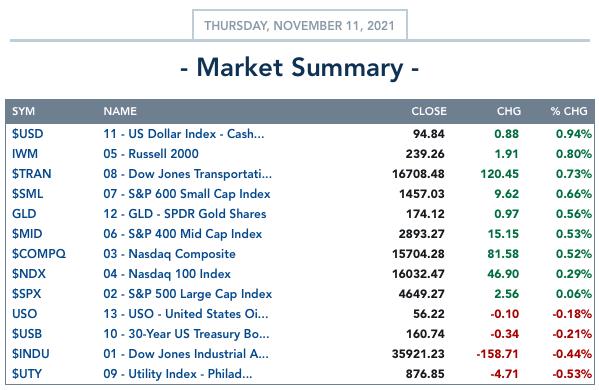Sort by the CLOSE column header
This screenshot has height=390, width=599.
click(x=429, y=111)
